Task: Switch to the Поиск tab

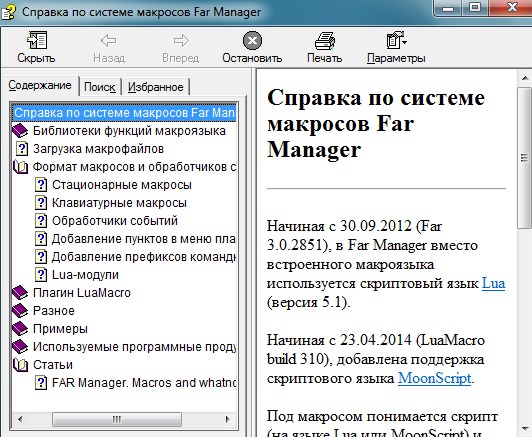Action: click(x=100, y=87)
